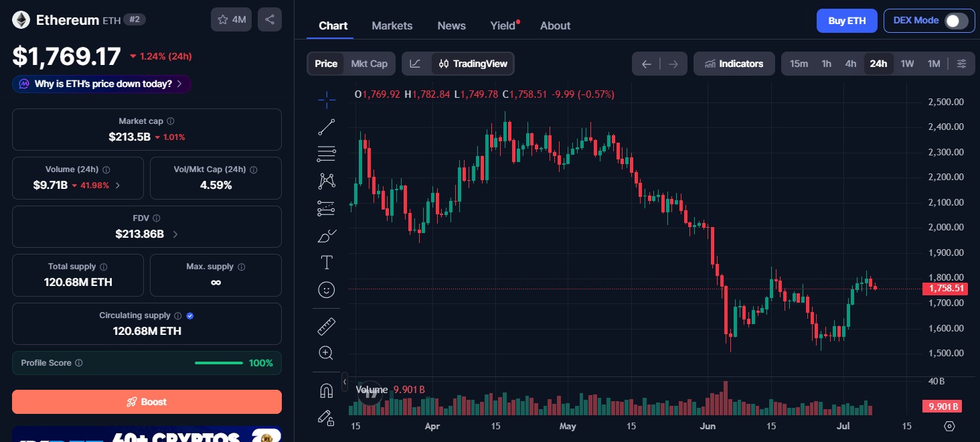Screen dimensions: 980x442
Task: Show Profile Score info icon
Action: coord(79,363)
